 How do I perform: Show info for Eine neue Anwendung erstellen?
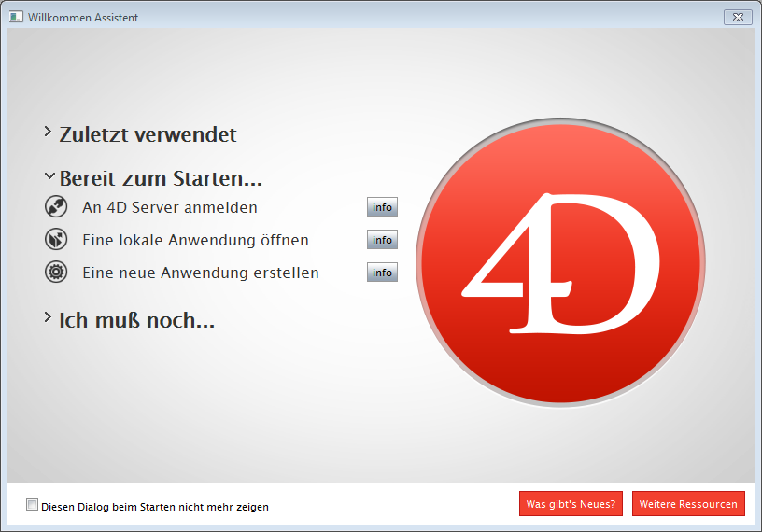click(x=382, y=273)
